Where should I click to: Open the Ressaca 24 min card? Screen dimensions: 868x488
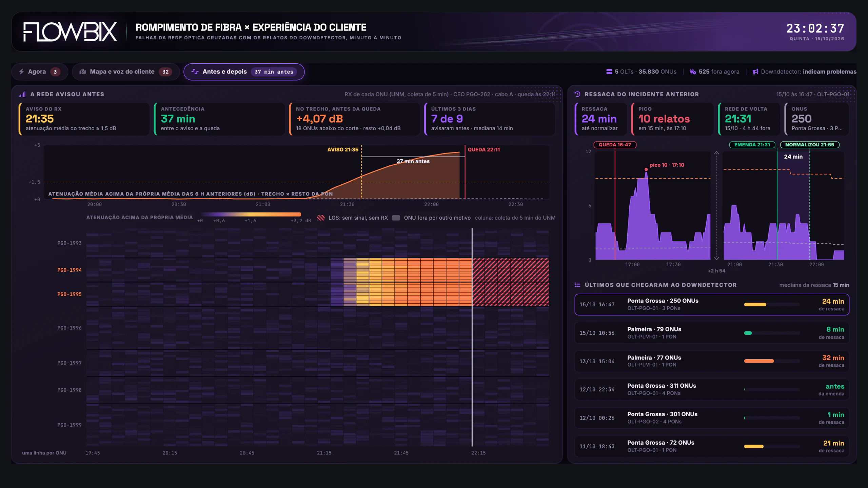tap(601, 119)
